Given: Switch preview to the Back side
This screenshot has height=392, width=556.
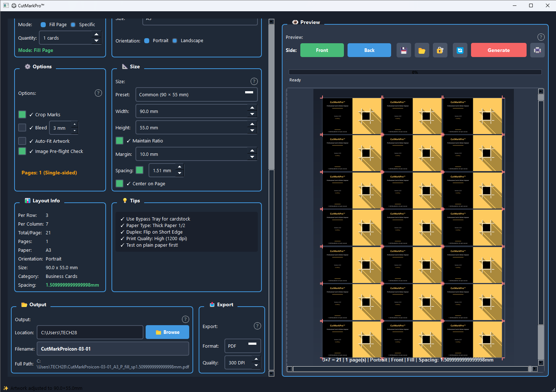Looking at the screenshot, I should [369, 50].
